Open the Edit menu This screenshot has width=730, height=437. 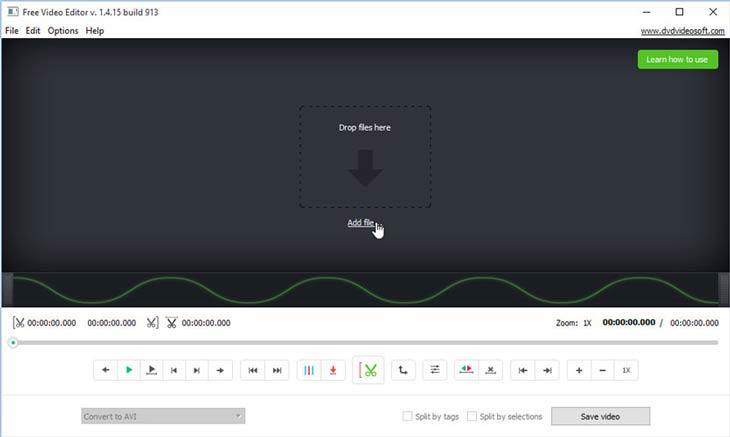click(x=33, y=31)
